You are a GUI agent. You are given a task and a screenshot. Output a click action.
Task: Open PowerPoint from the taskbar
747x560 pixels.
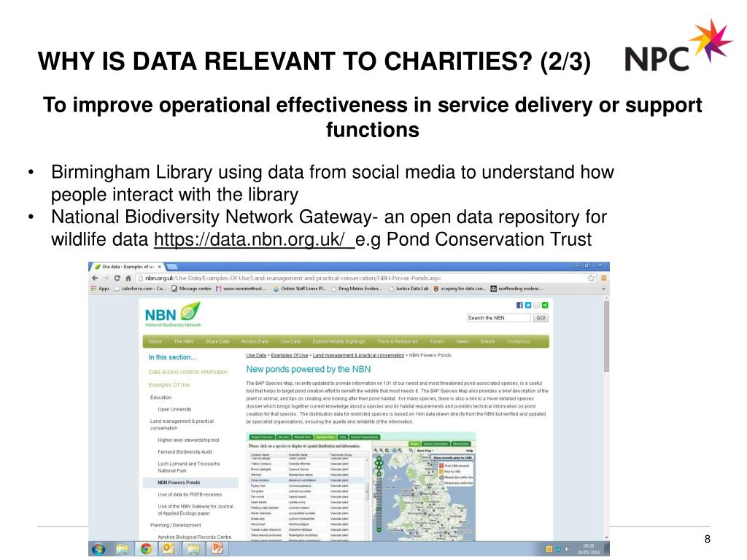[217, 549]
